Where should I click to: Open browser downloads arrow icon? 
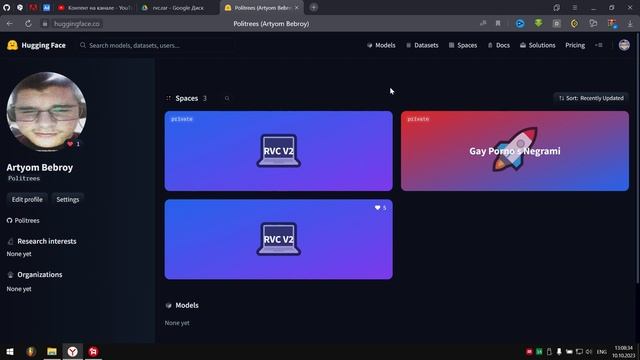coord(630,24)
